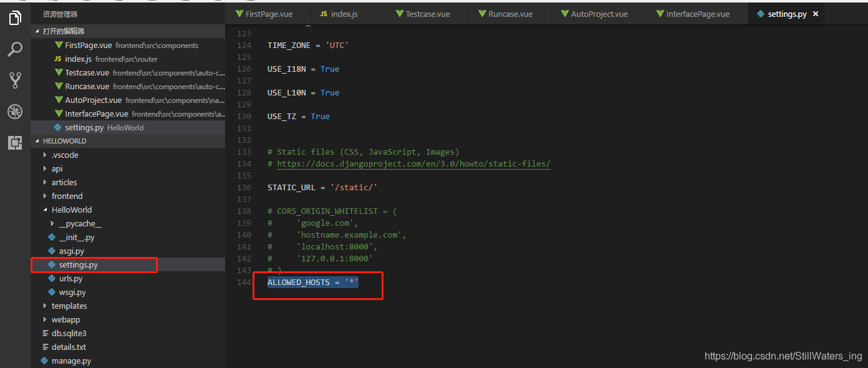Open the Search view in activity bar
The width and height of the screenshot is (868, 368).
15,49
